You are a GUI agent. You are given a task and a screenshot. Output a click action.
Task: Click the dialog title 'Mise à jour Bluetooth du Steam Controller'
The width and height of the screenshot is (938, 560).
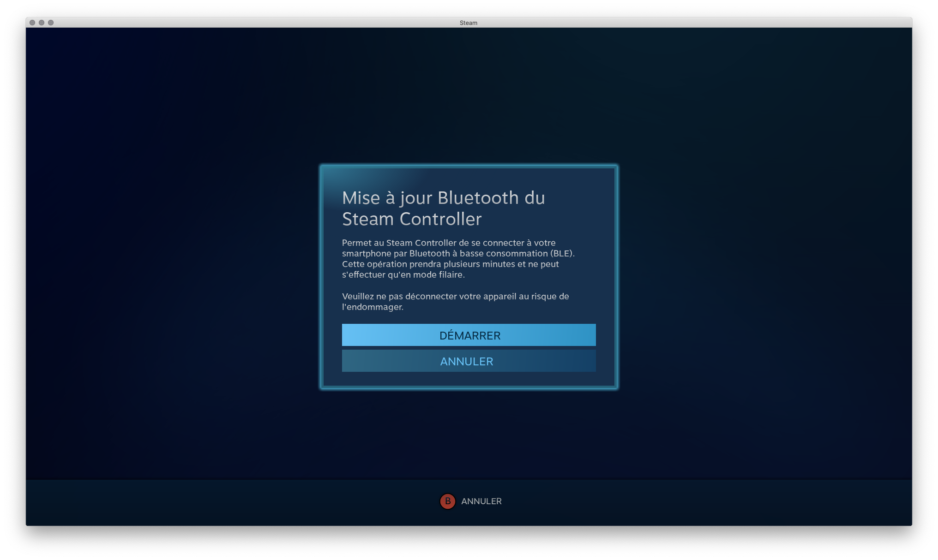pyautogui.click(x=443, y=209)
